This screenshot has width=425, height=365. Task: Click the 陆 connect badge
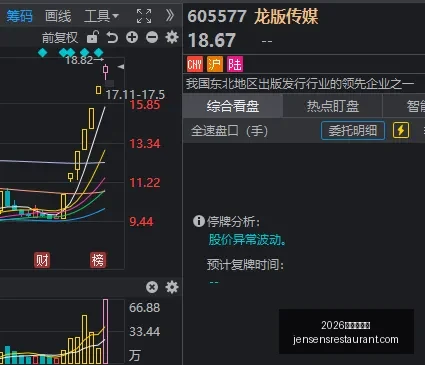point(235,64)
